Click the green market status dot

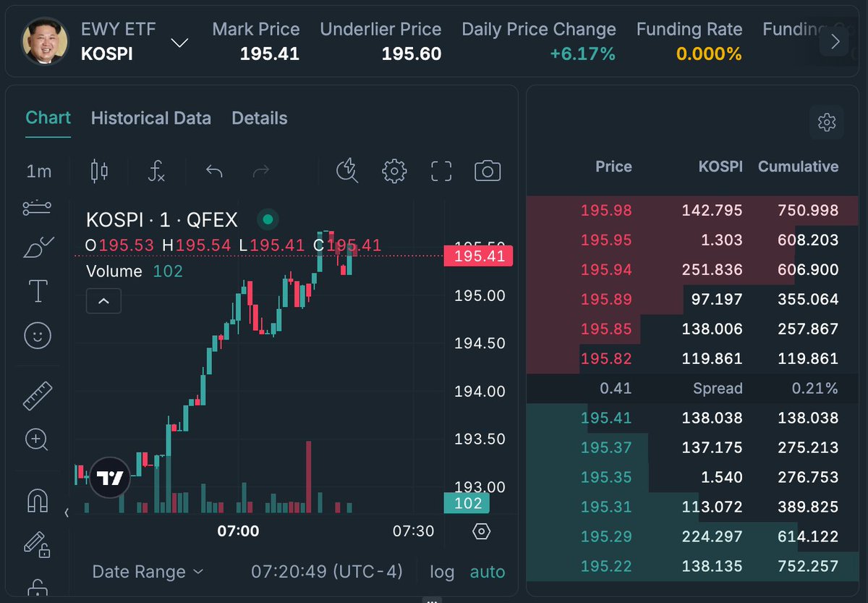(268, 219)
